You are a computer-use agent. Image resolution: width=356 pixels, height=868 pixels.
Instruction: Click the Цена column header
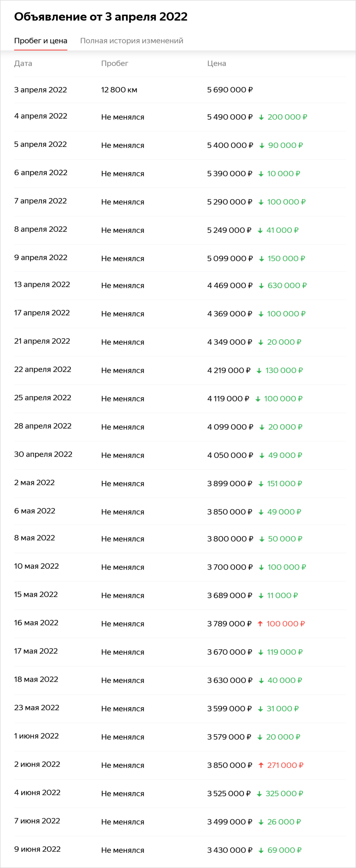(217, 63)
